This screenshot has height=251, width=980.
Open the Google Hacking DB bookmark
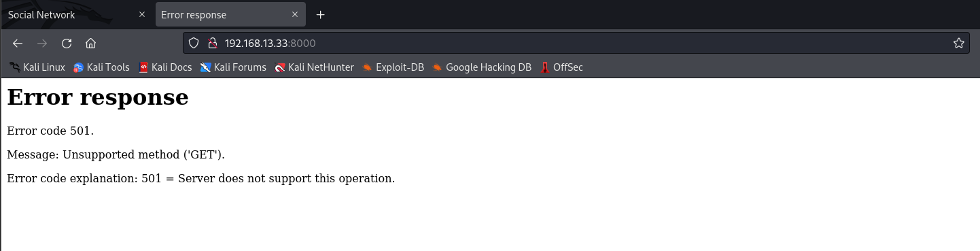click(x=482, y=67)
